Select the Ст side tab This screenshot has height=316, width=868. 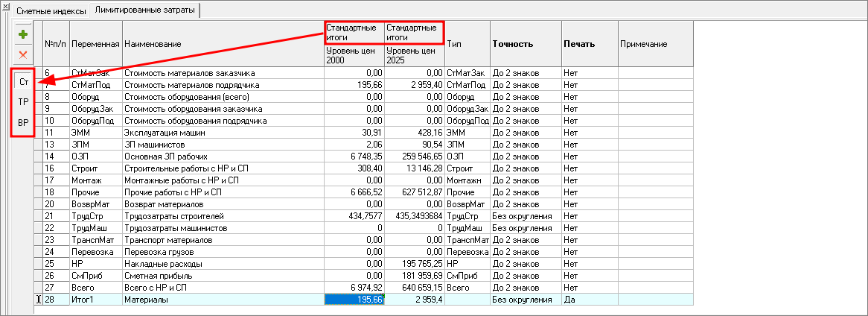(x=24, y=81)
